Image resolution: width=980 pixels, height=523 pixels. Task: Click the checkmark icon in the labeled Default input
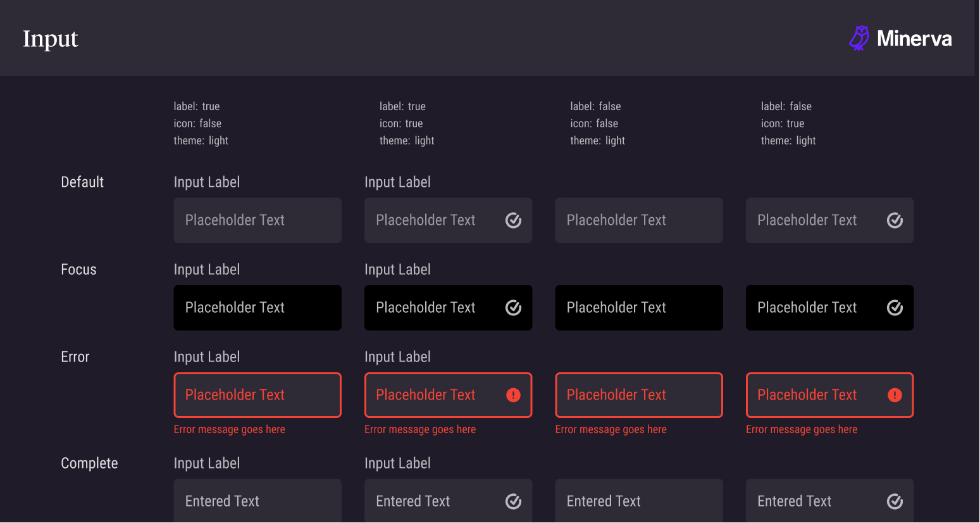tap(513, 220)
